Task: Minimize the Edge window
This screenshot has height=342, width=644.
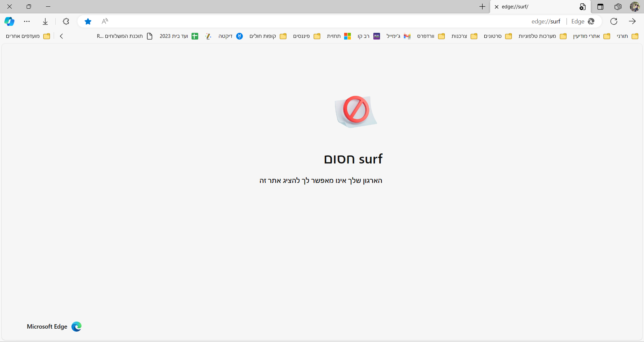Action: tap(48, 7)
